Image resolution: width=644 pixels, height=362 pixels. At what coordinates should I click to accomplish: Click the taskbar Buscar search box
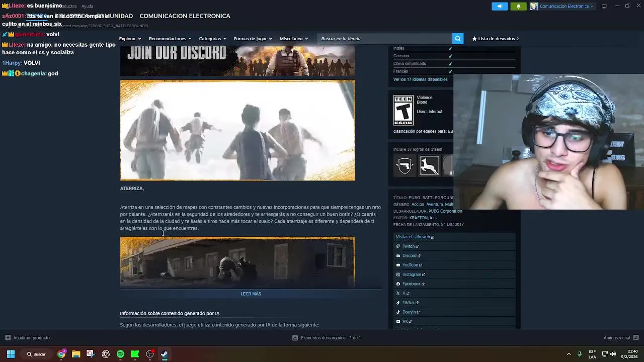pyautogui.click(x=37, y=354)
